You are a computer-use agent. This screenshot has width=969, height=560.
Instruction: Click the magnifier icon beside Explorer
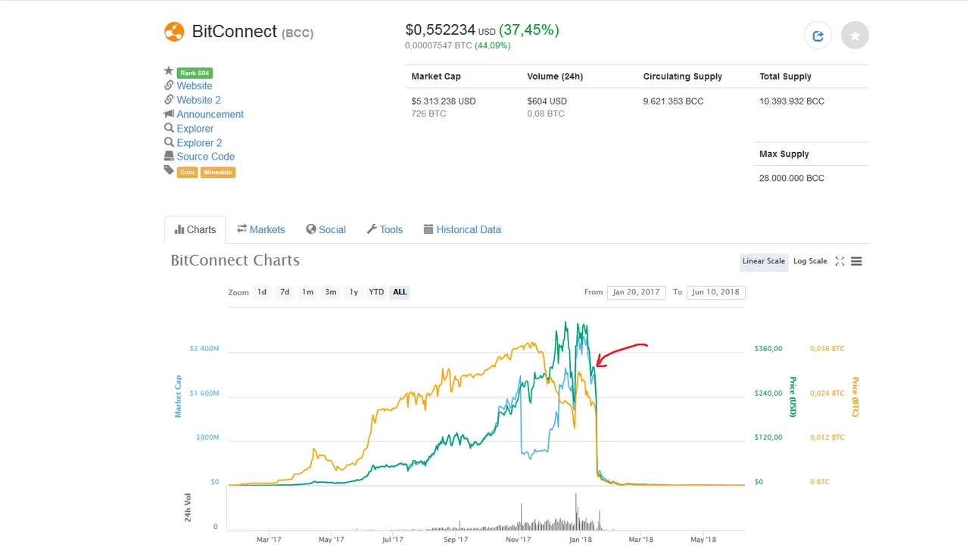169,128
